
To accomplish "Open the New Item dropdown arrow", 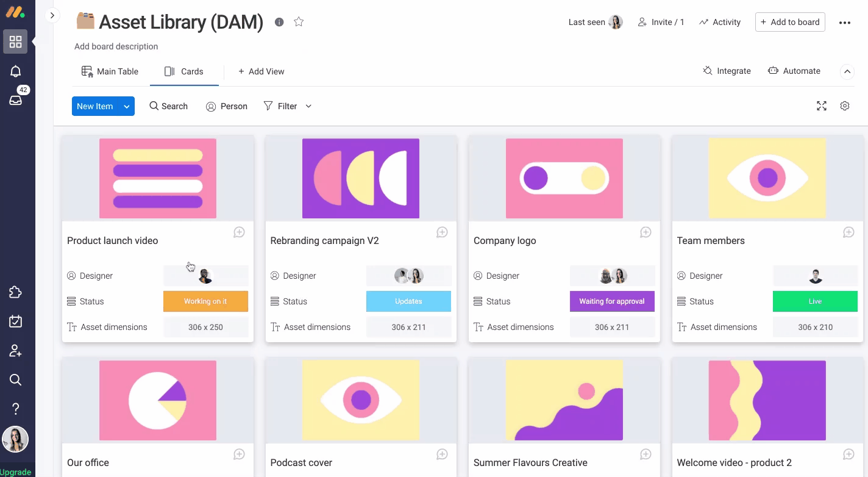I will [127, 106].
